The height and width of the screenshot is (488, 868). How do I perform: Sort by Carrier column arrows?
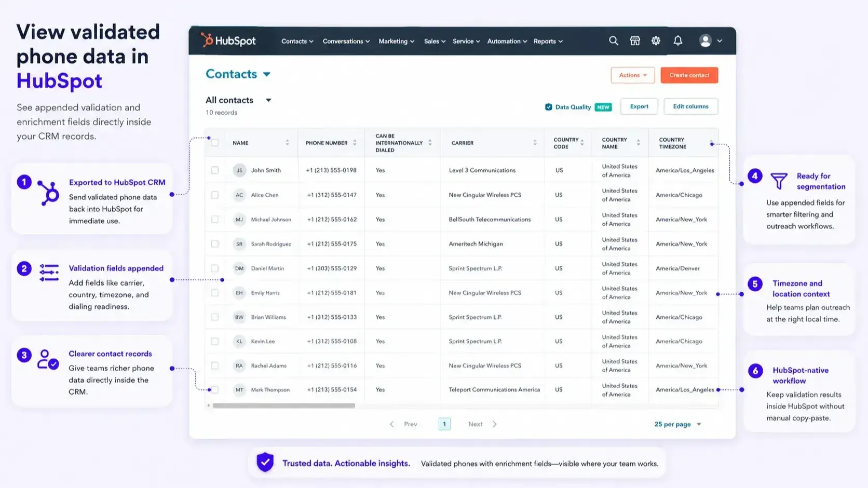(535, 143)
